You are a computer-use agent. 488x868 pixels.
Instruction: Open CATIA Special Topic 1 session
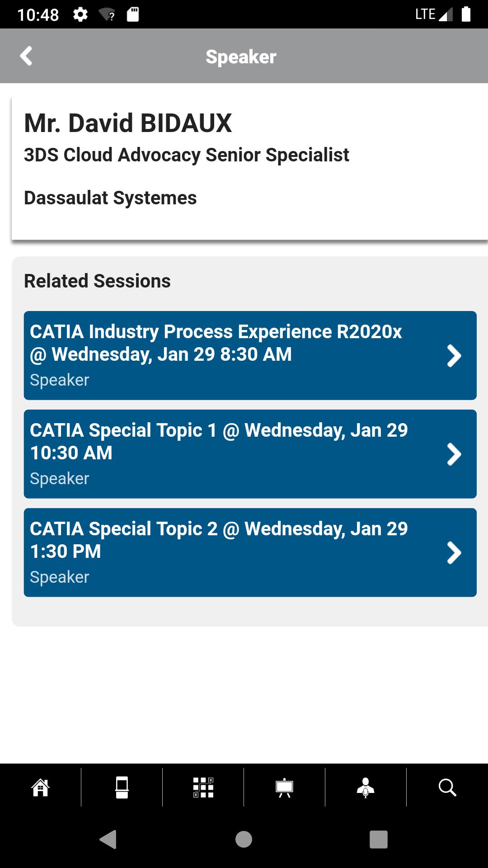(x=250, y=454)
